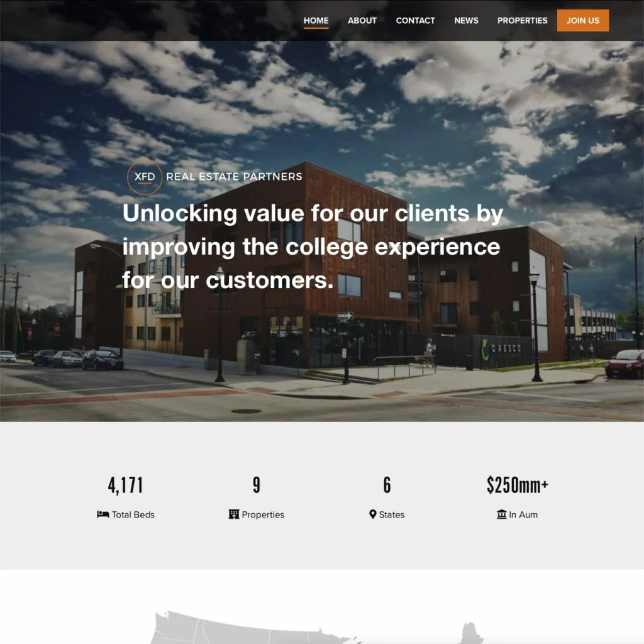Click the orange Join Us button
The image size is (644, 644).
click(x=583, y=21)
